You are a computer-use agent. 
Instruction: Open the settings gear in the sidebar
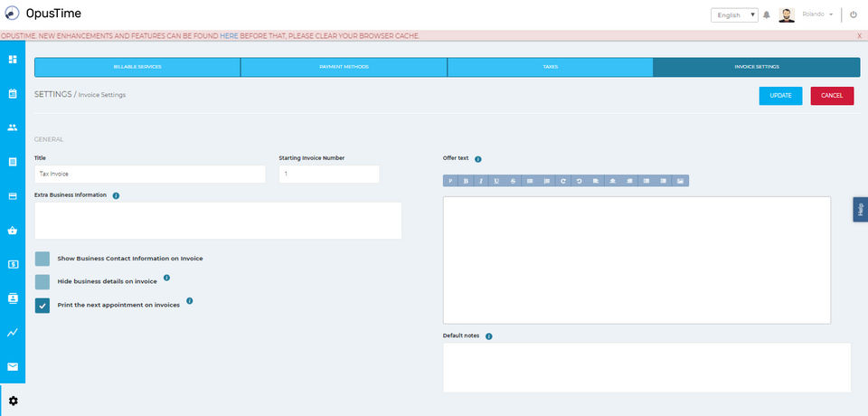click(x=14, y=401)
